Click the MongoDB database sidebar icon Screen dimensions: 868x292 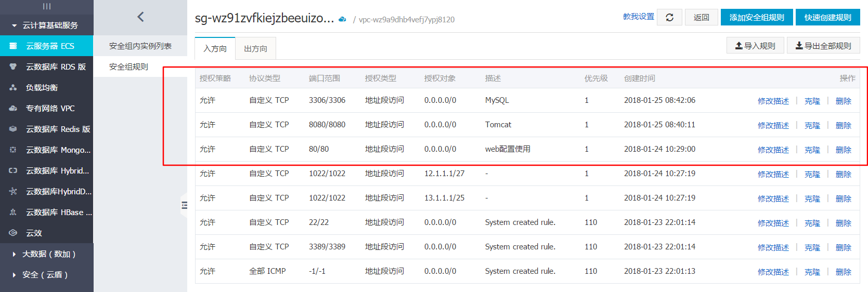coord(13,150)
